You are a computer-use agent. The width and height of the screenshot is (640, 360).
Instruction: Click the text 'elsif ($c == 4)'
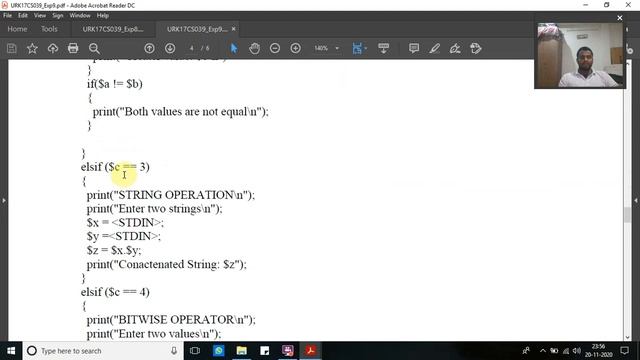[115, 292]
